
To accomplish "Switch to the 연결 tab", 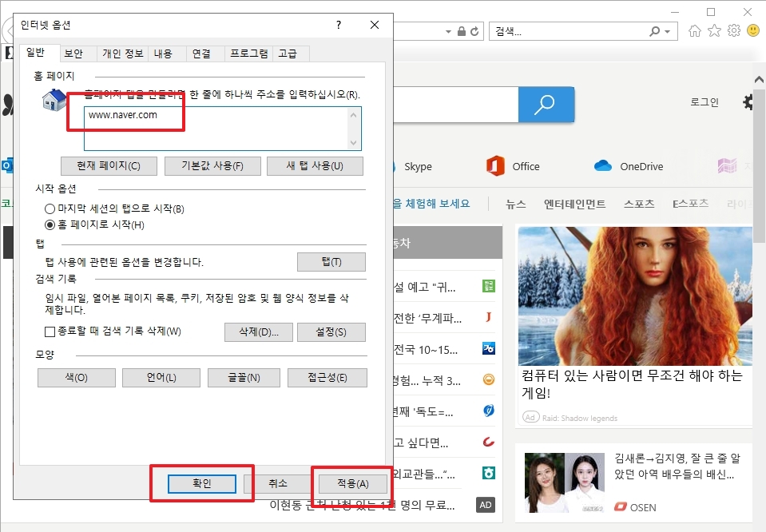I will (201, 54).
